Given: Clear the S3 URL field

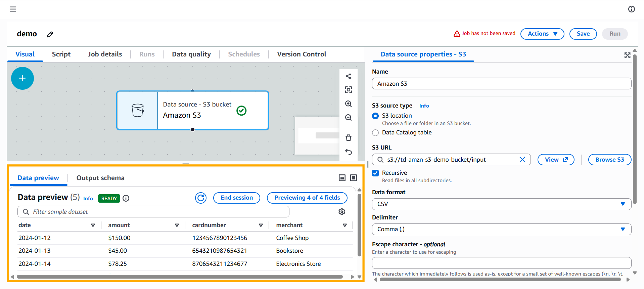Looking at the screenshot, I should coord(522,160).
